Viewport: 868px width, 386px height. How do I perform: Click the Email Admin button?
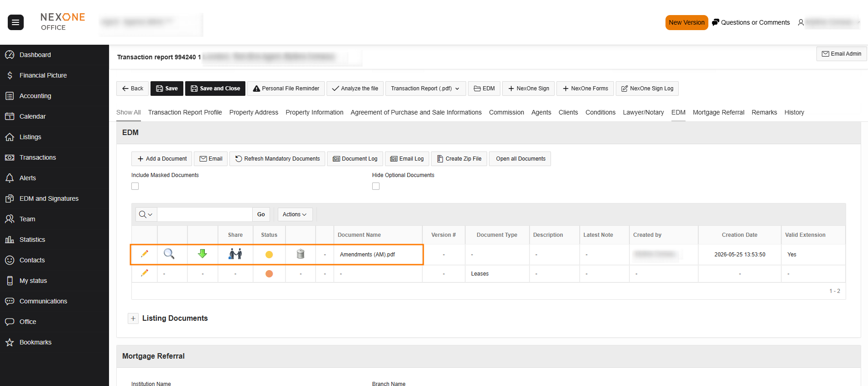[842, 54]
